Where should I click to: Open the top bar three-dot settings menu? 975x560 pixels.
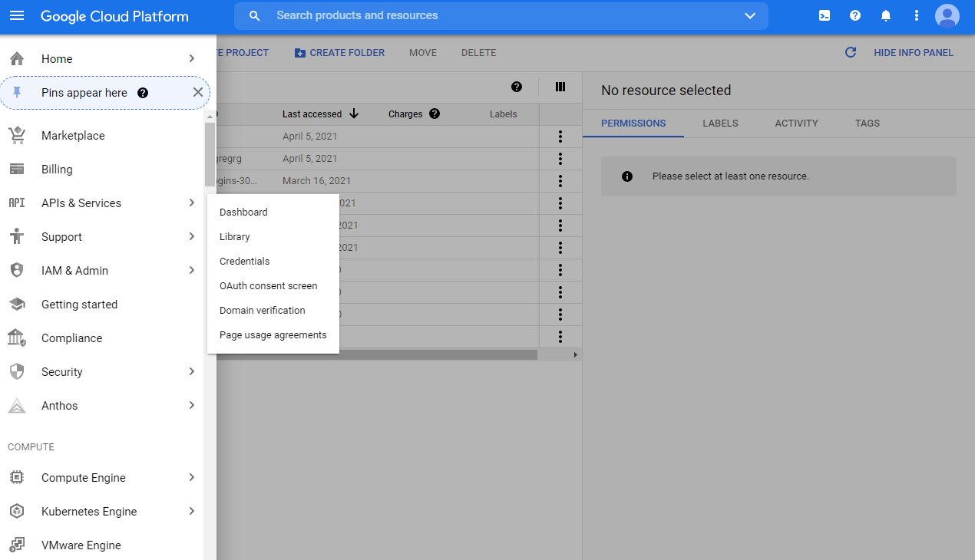tap(916, 16)
